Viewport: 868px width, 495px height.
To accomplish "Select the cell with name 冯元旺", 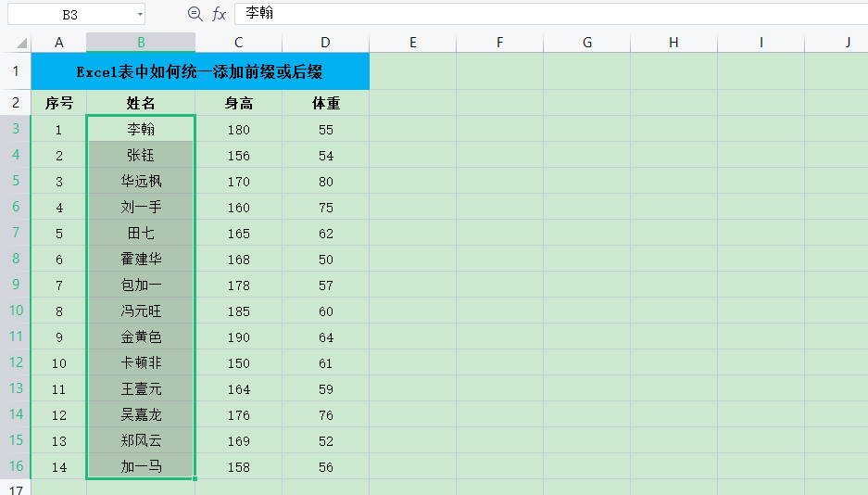I will tap(141, 311).
